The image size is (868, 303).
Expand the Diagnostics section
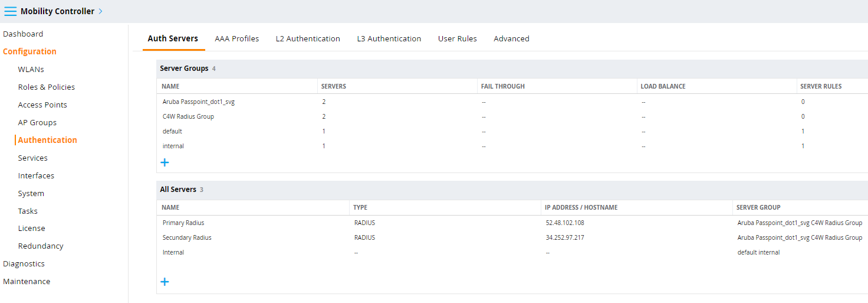click(24, 263)
